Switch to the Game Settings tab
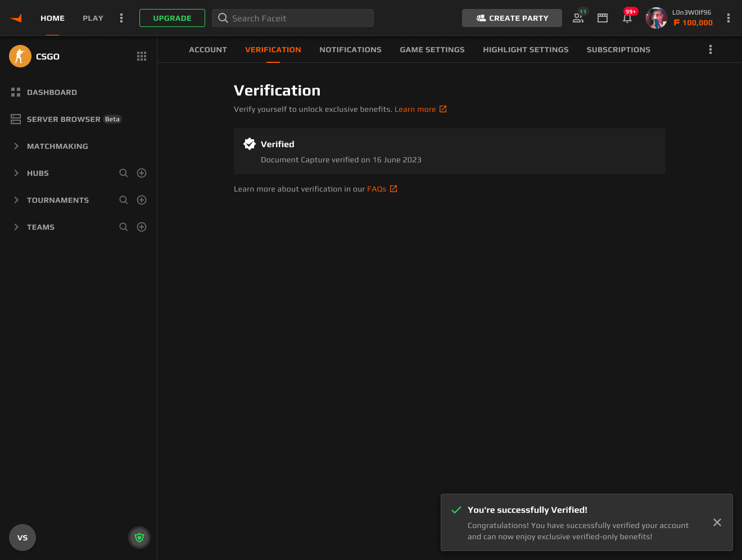 [432, 49]
